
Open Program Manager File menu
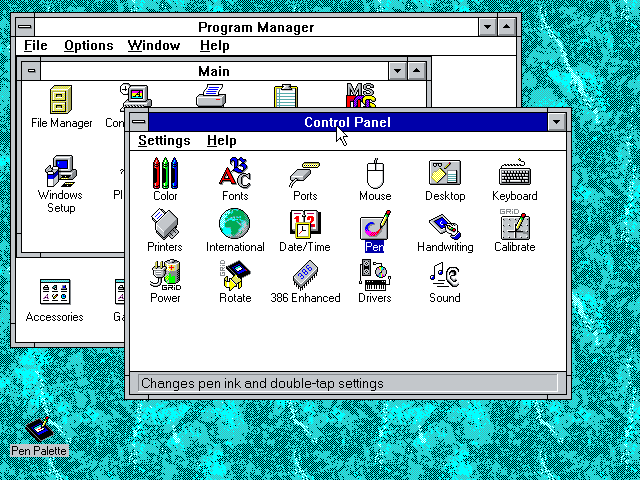(x=36, y=45)
